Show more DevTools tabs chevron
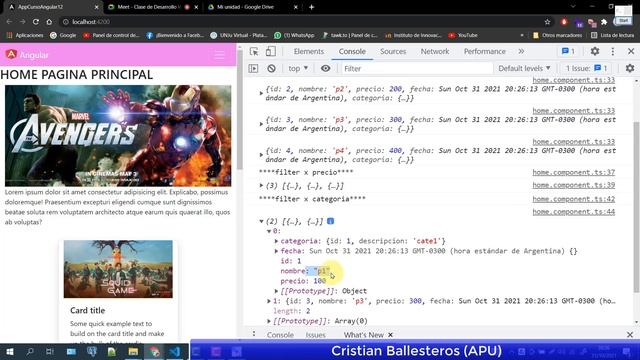 pyautogui.click(x=521, y=51)
